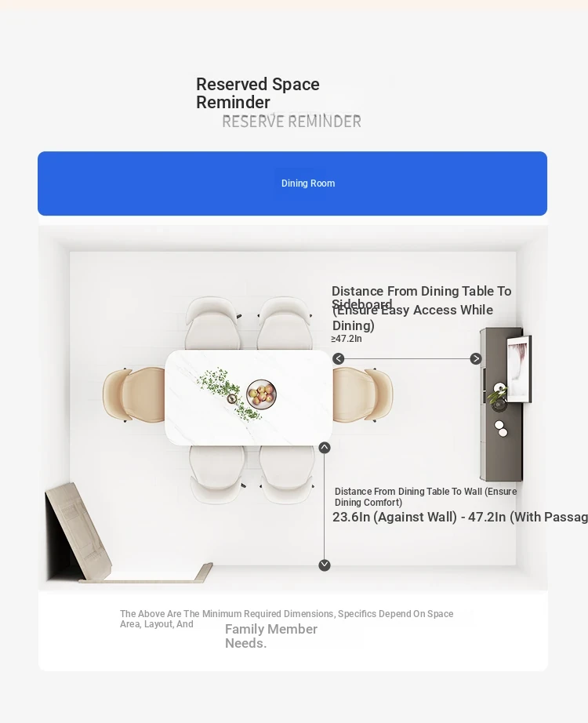588x723 pixels.
Task: Click the right arrow marker beside the sideboard
Action: 475,358
